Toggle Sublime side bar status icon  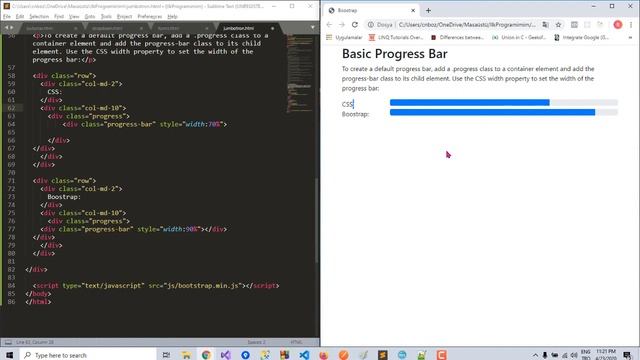8,342
